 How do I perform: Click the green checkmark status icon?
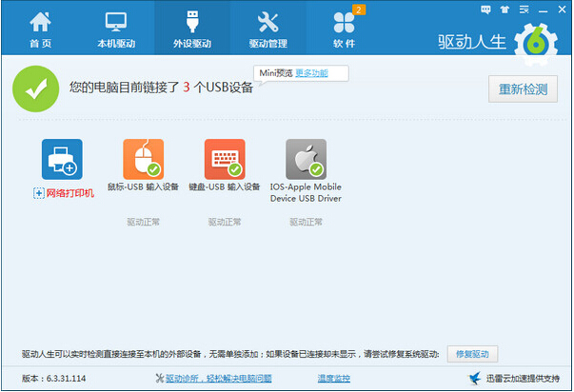(33, 89)
